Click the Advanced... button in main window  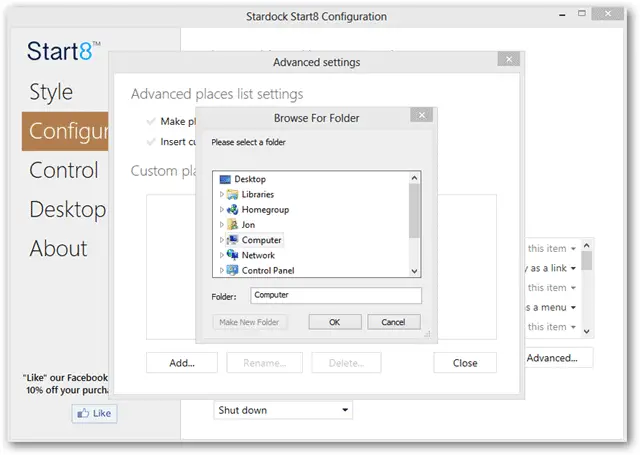558,358
